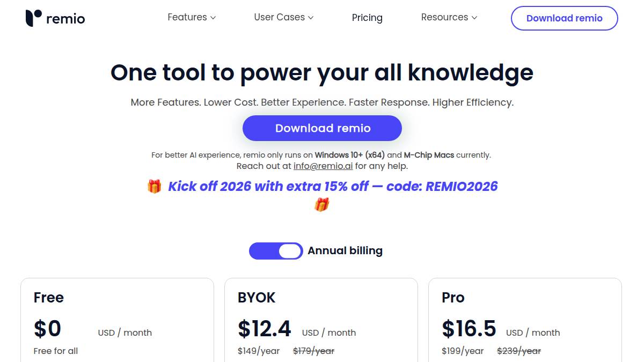Click the $12.4 BYOK monthly price
644x362 pixels.
point(264,329)
